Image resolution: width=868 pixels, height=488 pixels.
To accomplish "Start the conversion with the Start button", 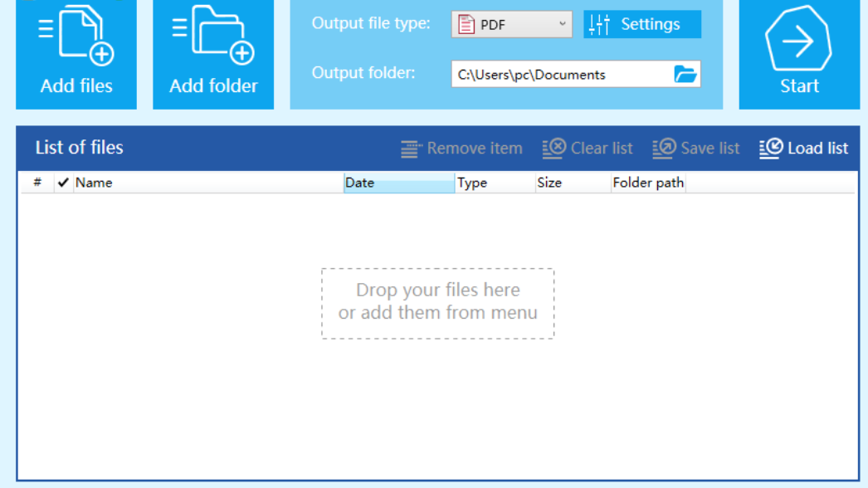I will 799,54.
